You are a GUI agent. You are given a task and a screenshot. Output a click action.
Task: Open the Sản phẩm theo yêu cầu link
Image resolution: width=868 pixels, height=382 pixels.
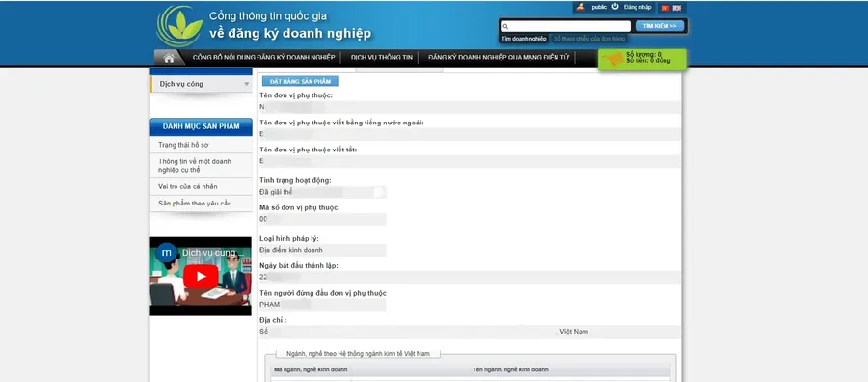195,204
